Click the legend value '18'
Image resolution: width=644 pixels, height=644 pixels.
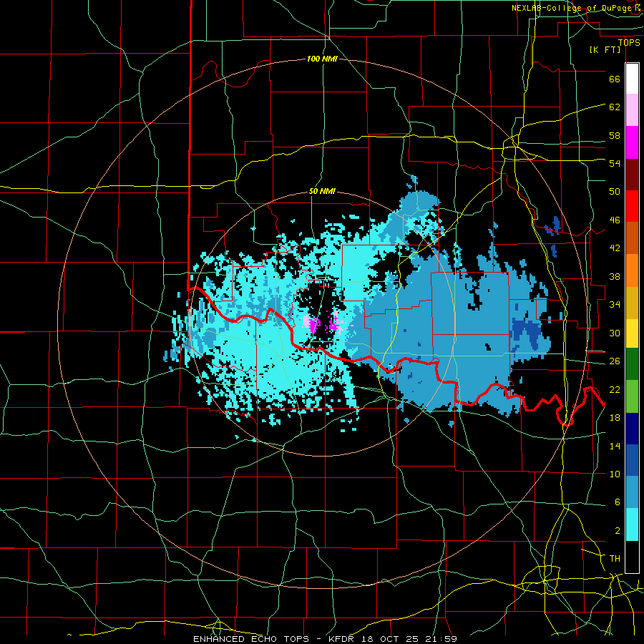[x=615, y=418]
